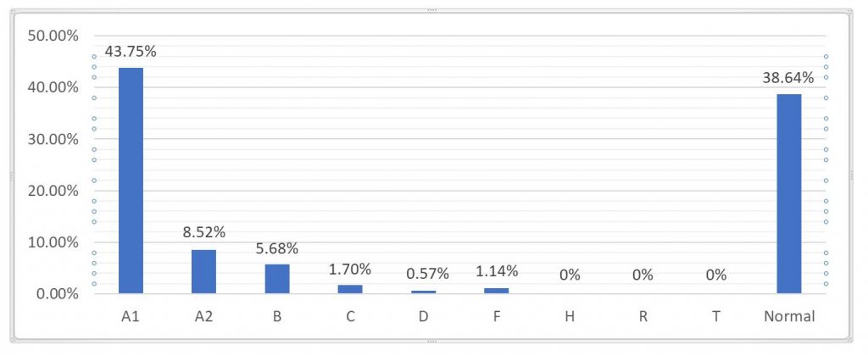Select the 0.57% data label
868x356 pixels.
point(423,274)
